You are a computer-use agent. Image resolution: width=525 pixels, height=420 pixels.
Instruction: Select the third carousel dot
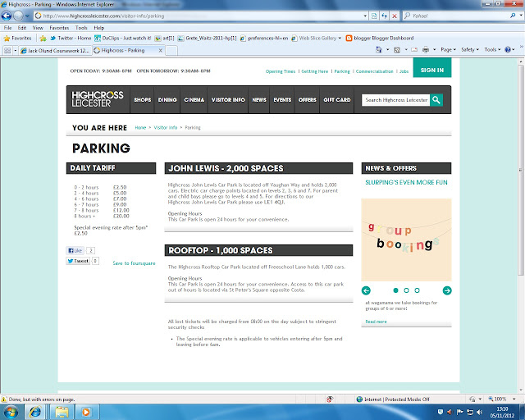tap(418, 290)
